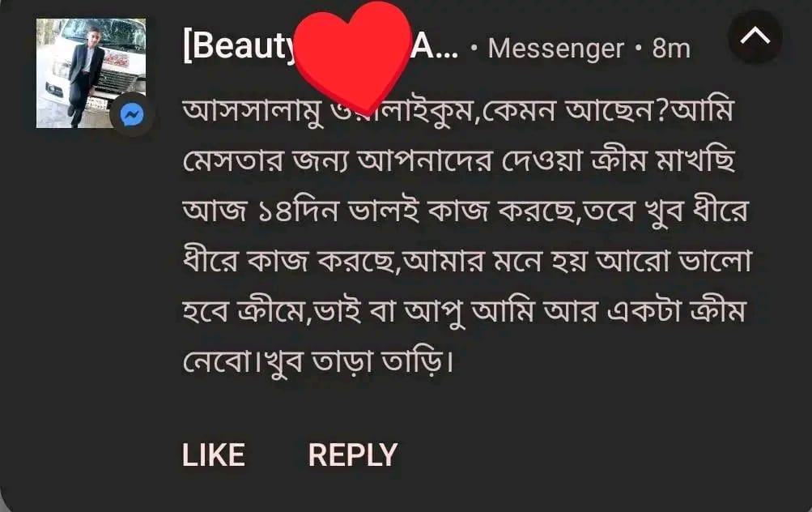This screenshot has height=512, width=812.
Task: Select the "[Beauty" sender name
Action: (x=240, y=47)
